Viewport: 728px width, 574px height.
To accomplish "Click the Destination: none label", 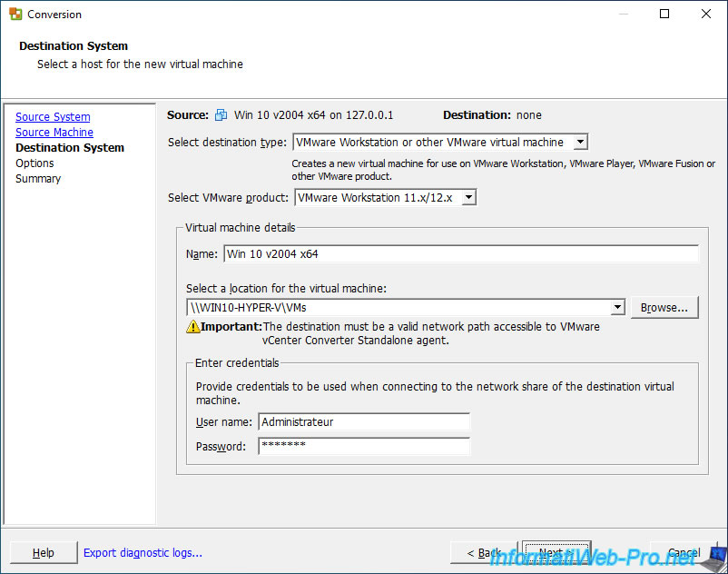I will click(x=492, y=114).
